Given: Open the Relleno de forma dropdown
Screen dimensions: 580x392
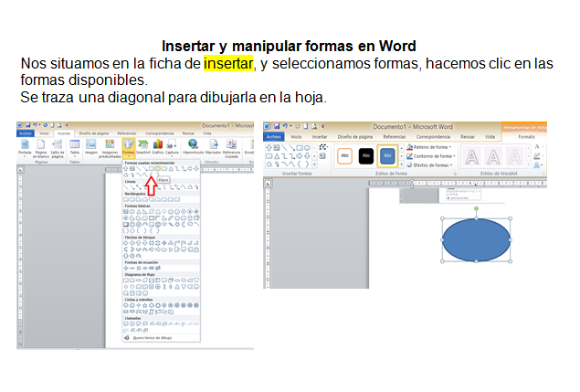Looking at the screenshot, I should pos(428,147).
